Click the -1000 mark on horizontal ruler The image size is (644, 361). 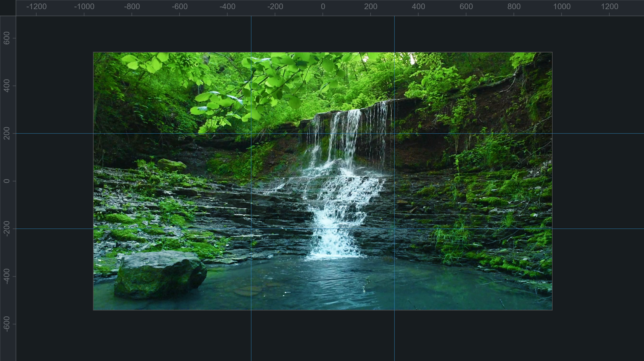(84, 7)
